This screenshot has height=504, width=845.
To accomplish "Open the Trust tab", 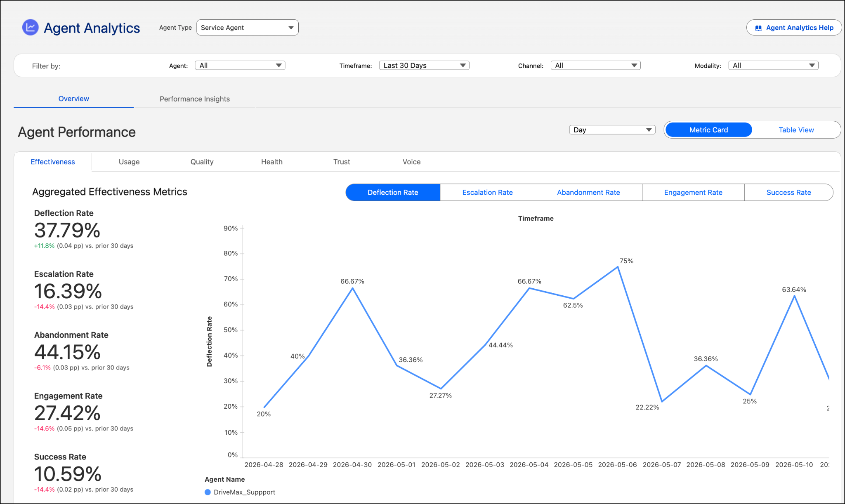I will click(x=342, y=162).
